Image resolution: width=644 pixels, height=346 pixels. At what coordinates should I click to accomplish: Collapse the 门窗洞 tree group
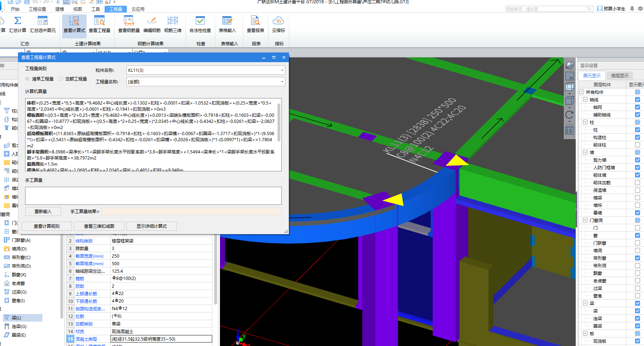[585, 220]
